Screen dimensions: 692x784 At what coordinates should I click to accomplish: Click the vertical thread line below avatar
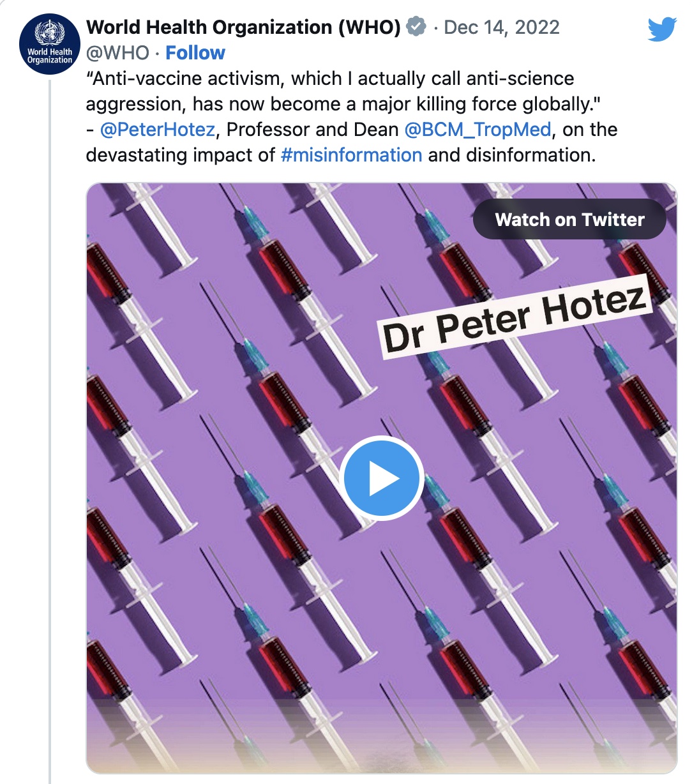pyautogui.click(x=50, y=447)
